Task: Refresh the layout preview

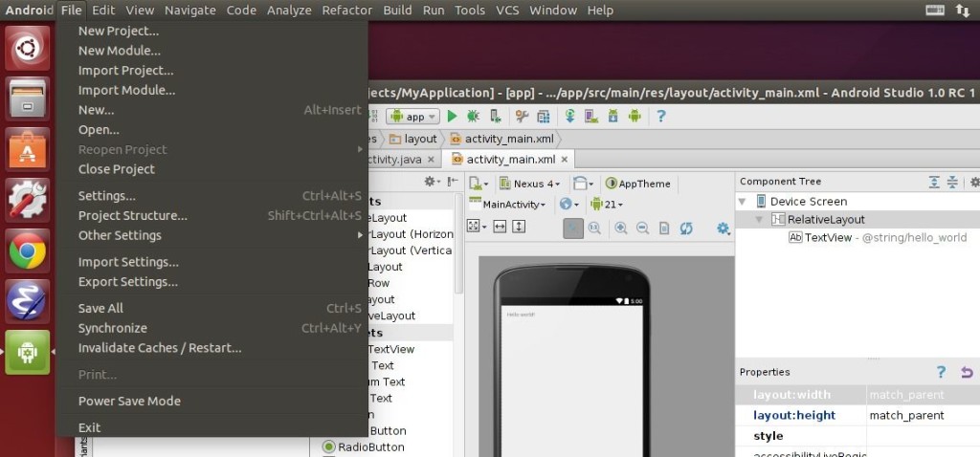Action: click(686, 228)
